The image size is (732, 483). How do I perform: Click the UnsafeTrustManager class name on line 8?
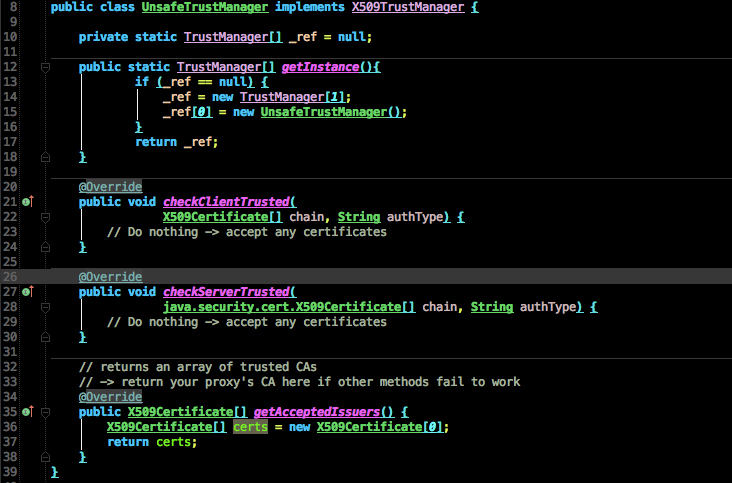205,7
